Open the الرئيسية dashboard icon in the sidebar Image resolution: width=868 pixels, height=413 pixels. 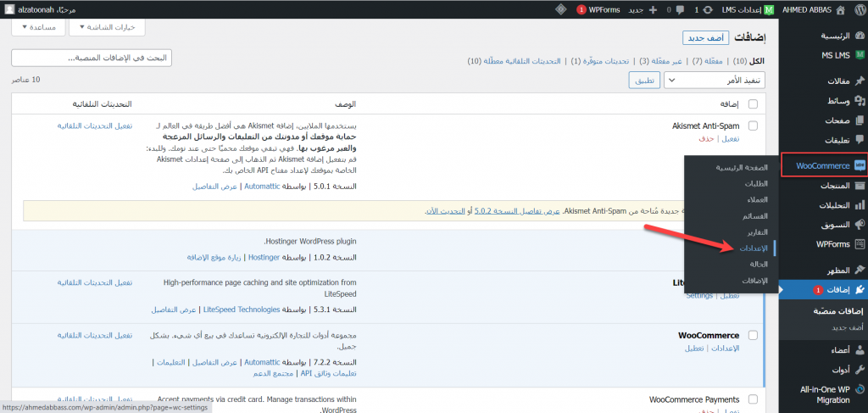tap(860, 36)
